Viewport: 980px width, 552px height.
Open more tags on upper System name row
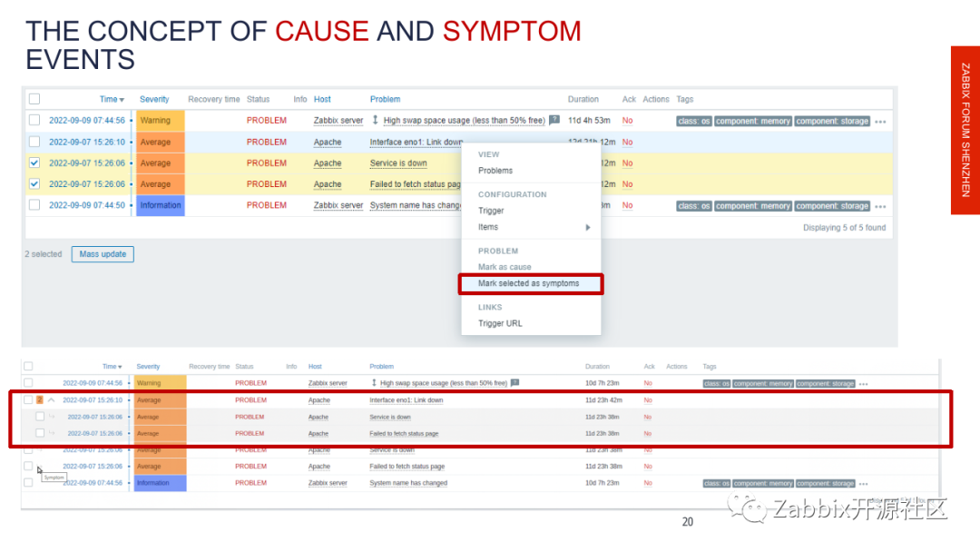pyautogui.click(x=880, y=206)
